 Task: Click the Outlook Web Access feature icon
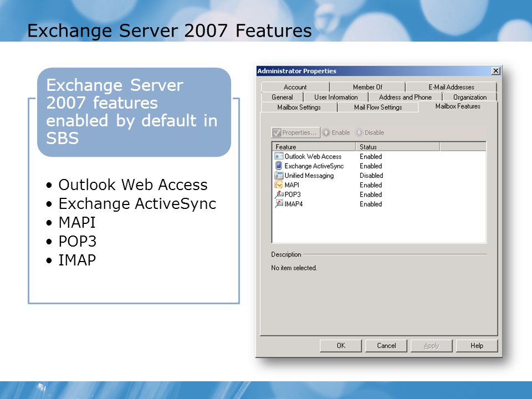tap(279, 156)
